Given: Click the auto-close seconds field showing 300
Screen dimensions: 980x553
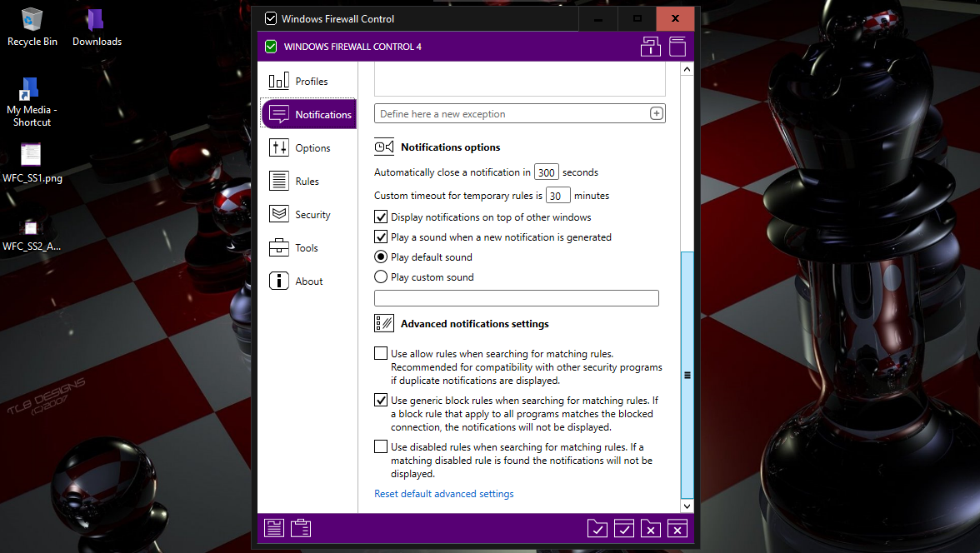Looking at the screenshot, I should [546, 172].
